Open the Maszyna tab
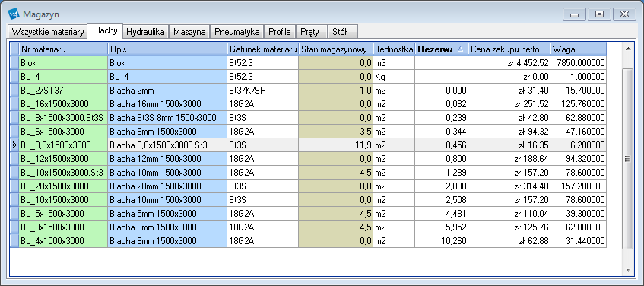 pos(189,32)
